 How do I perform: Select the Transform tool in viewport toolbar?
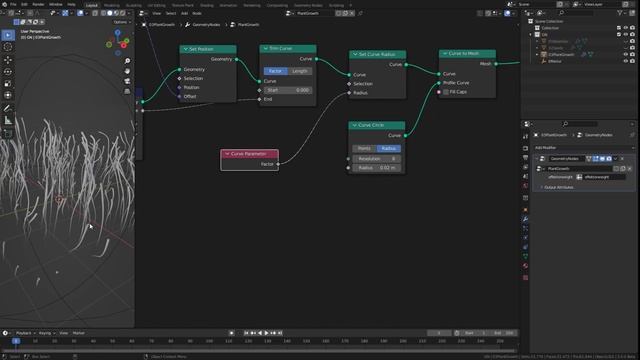(x=8, y=96)
